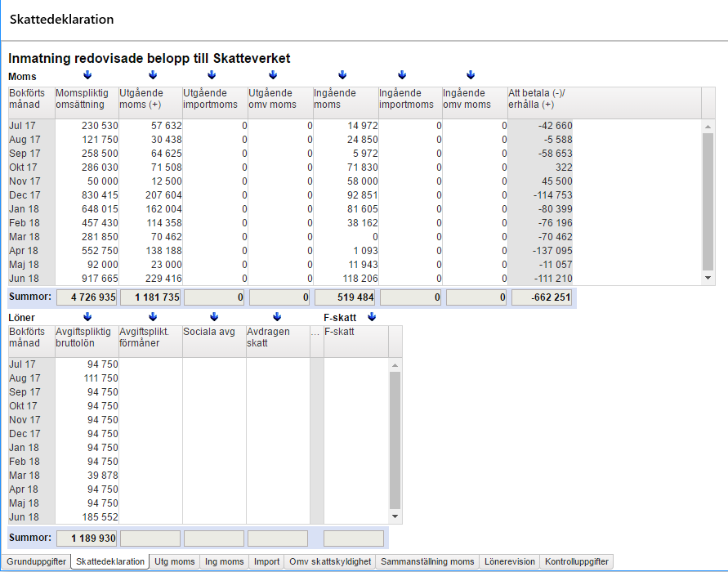The height and width of the screenshot is (572, 728).
Task: Click the blue arrow above Avgiftspliktig bruttolön
Action: click(87, 317)
